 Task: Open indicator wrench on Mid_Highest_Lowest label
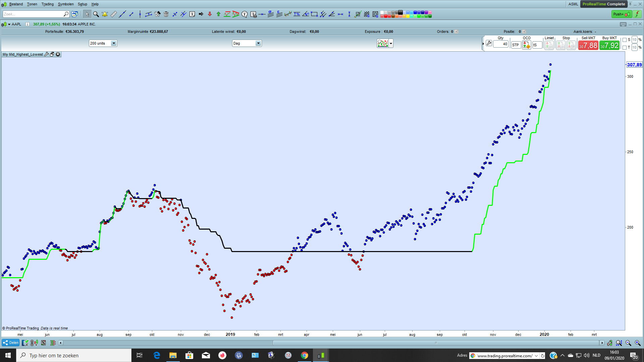[x=47, y=54]
